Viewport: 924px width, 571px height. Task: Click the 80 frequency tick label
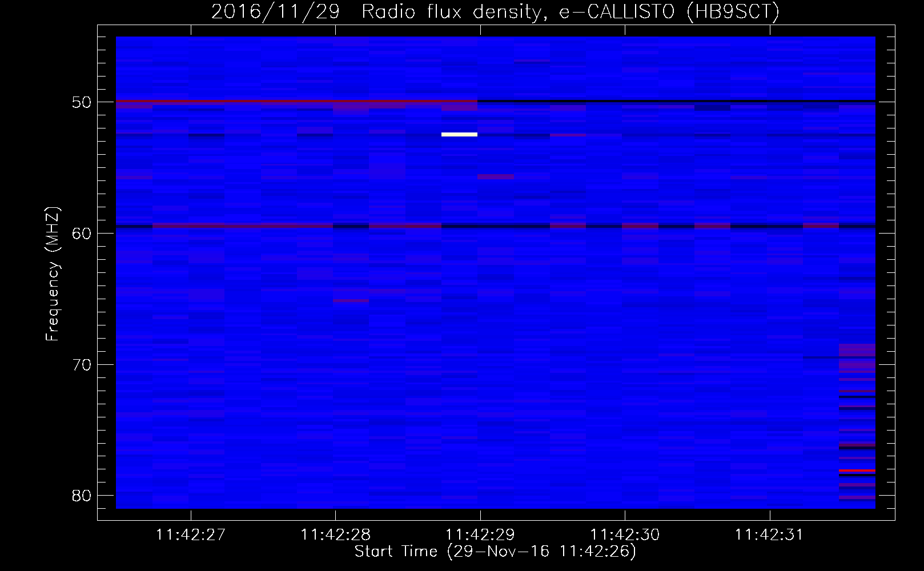(x=82, y=496)
